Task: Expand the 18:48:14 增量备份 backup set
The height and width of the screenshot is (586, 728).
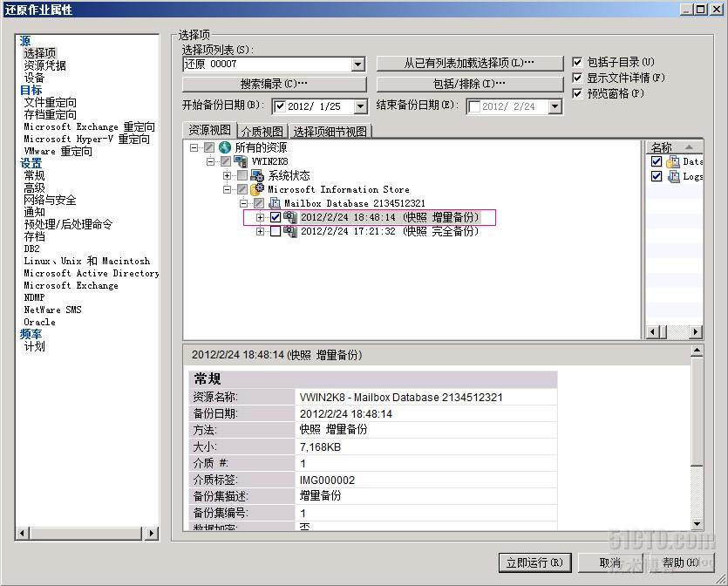Action: pyautogui.click(x=260, y=217)
